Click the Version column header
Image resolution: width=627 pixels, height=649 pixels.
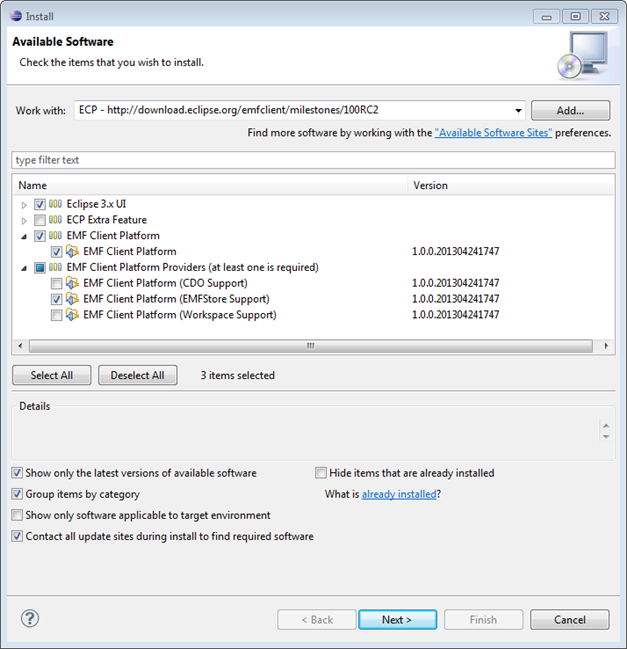[x=511, y=185]
